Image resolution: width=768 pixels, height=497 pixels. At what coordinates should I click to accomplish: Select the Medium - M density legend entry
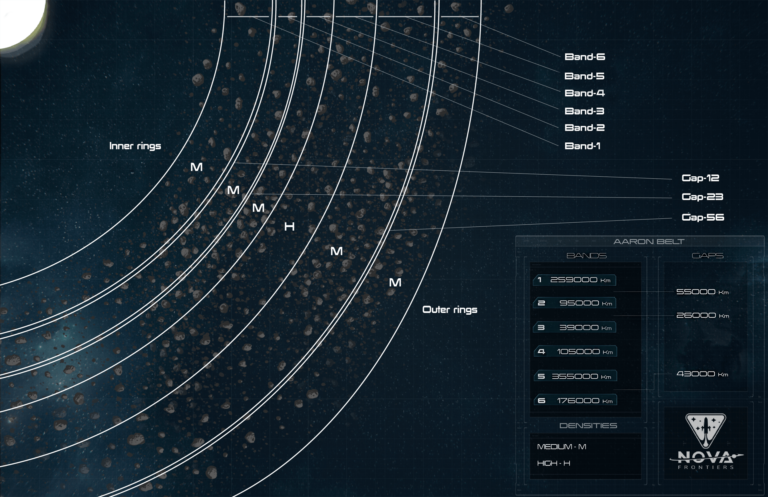tap(561, 446)
